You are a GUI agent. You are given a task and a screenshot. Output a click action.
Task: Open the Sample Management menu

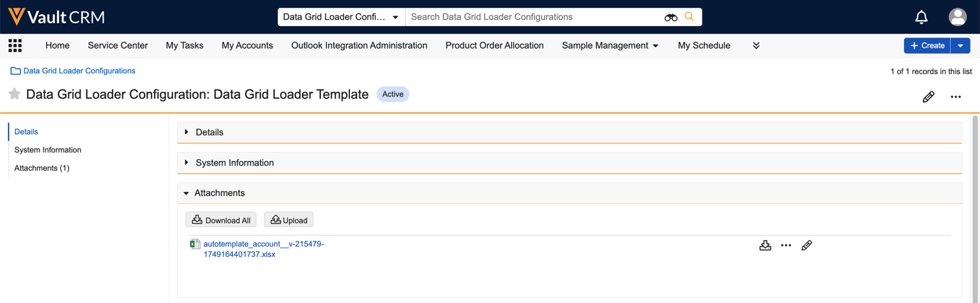click(x=609, y=45)
